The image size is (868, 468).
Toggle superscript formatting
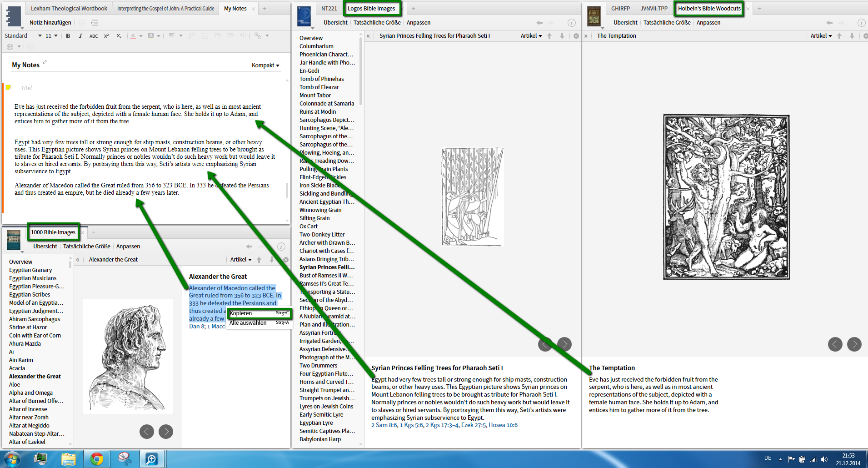click(106, 36)
